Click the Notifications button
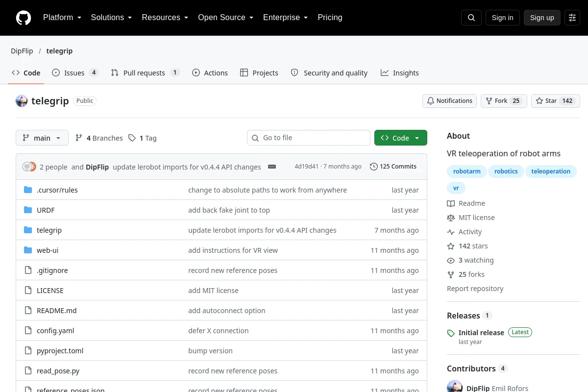This screenshot has width=588, height=392. 450,101
